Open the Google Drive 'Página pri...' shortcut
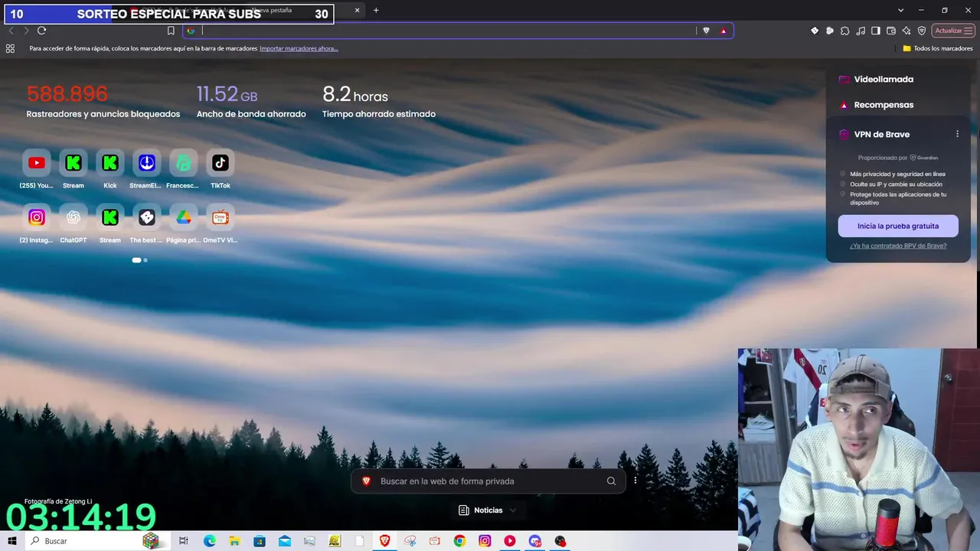Image resolution: width=980 pixels, height=551 pixels. click(x=184, y=217)
